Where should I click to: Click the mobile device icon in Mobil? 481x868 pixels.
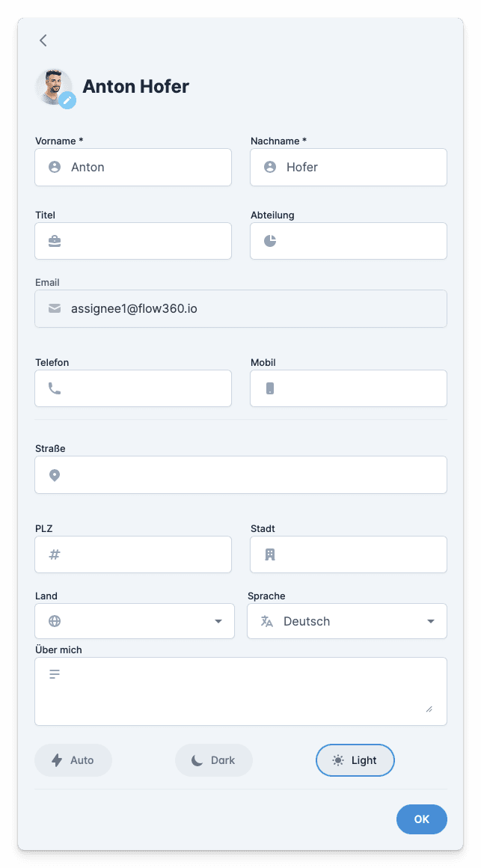[x=270, y=388]
